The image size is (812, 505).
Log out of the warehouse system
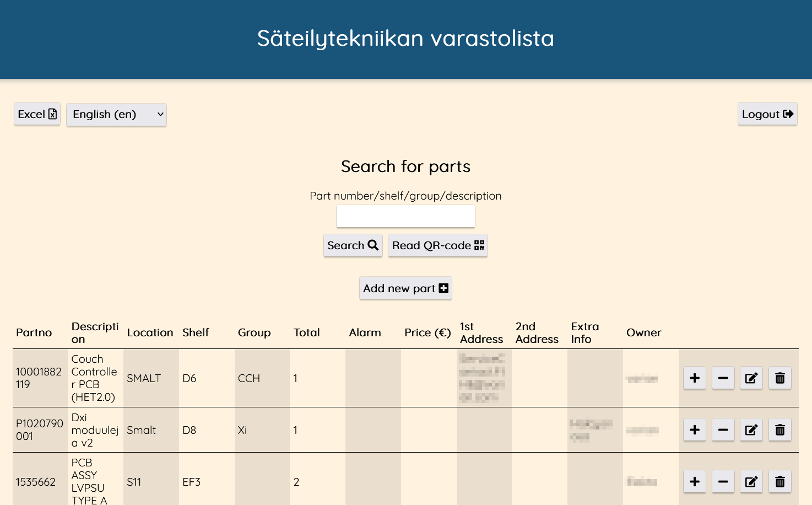[x=767, y=114]
